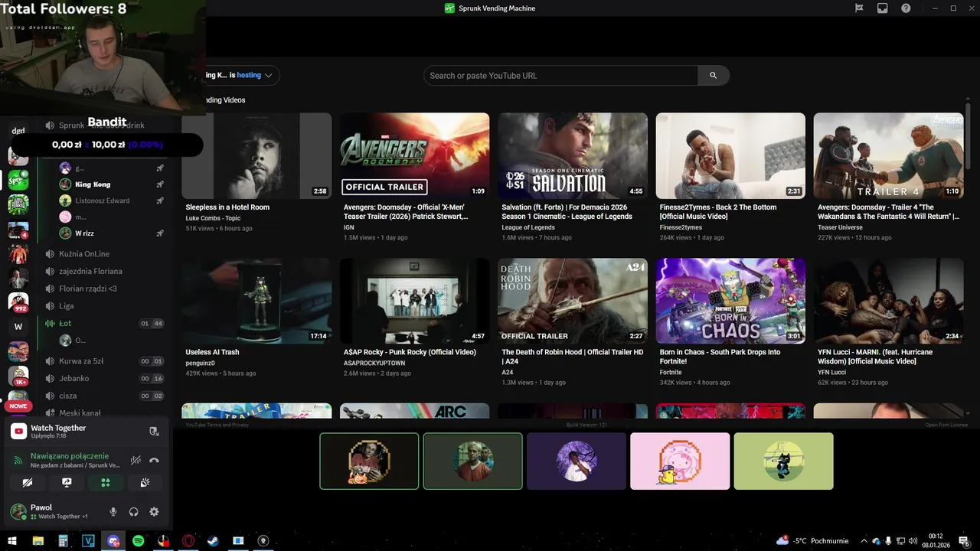The image size is (980, 551).
Task: Select the light green cat avatar participant tile
Action: click(783, 461)
